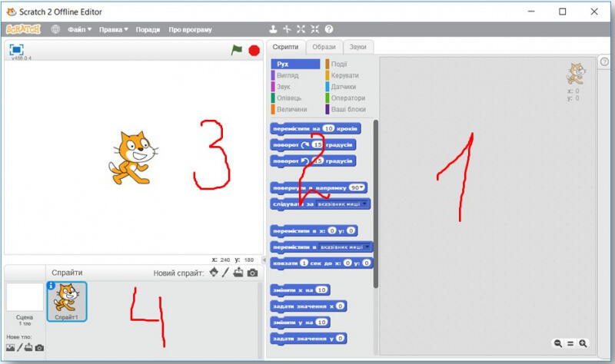Select the Ваші блоки block category
The width and height of the screenshot is (615, 364).
point(347,109)
